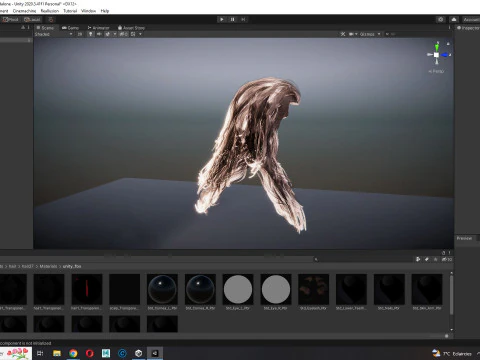
Task: Step one frame with the step button
Action: 243,19
